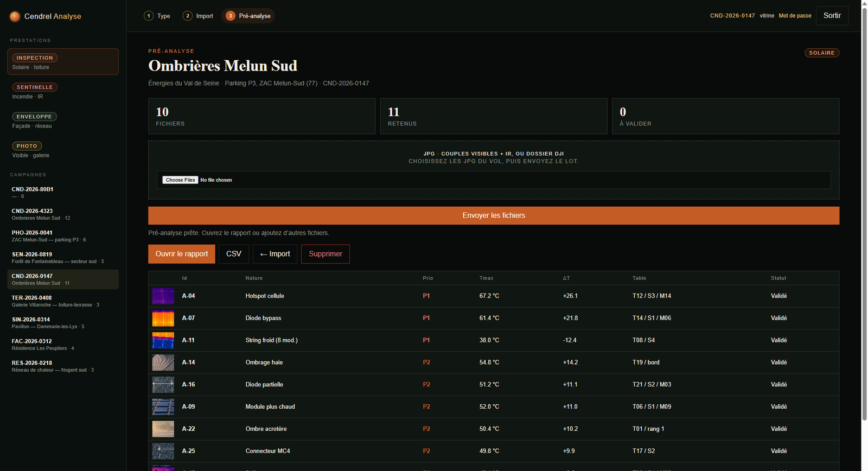Export with the CSV button
This screenshot has width=868, height=471.
(234, 254)
